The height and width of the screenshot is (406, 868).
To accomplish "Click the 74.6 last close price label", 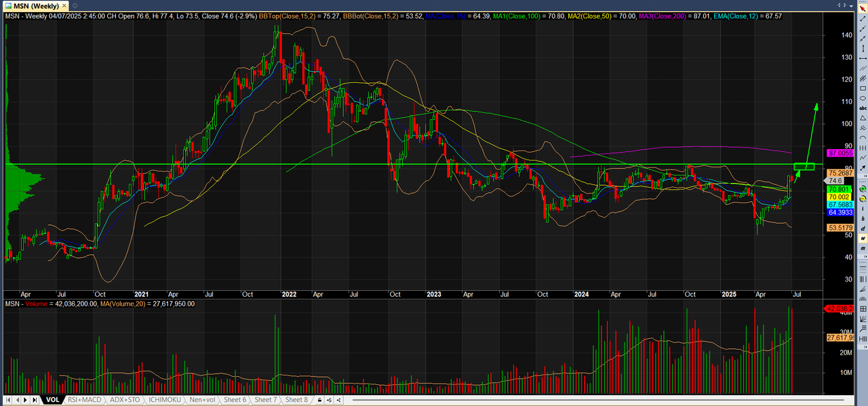I will 835,181.
